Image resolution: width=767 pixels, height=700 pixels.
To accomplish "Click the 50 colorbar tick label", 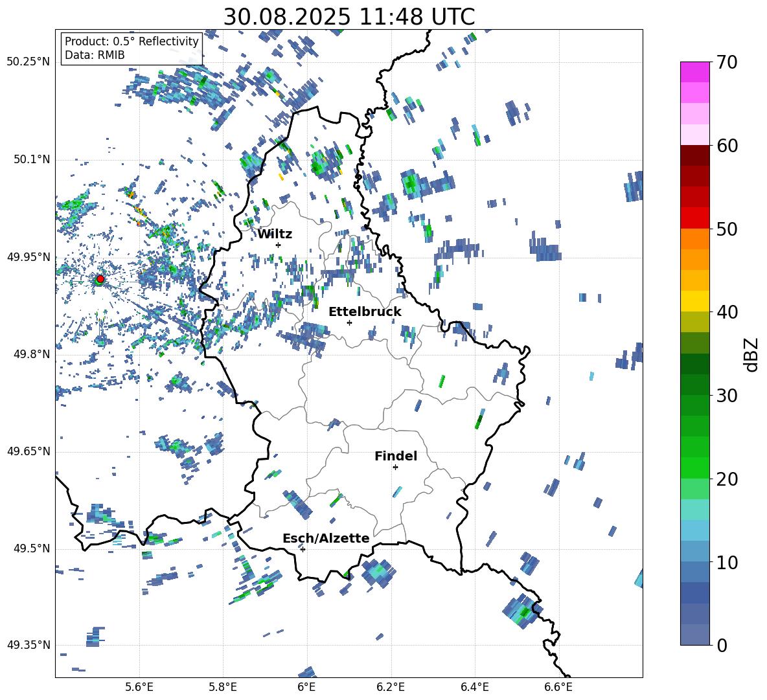I will tap(727, 229).
